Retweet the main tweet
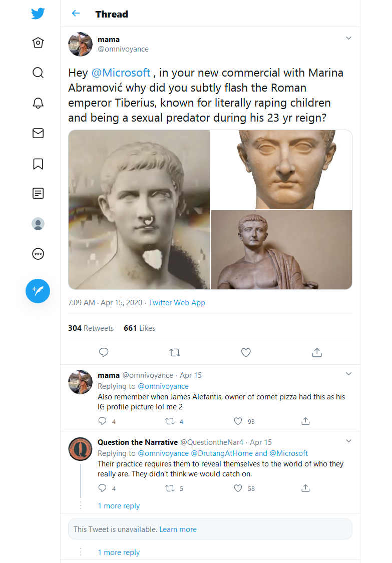 175,353
